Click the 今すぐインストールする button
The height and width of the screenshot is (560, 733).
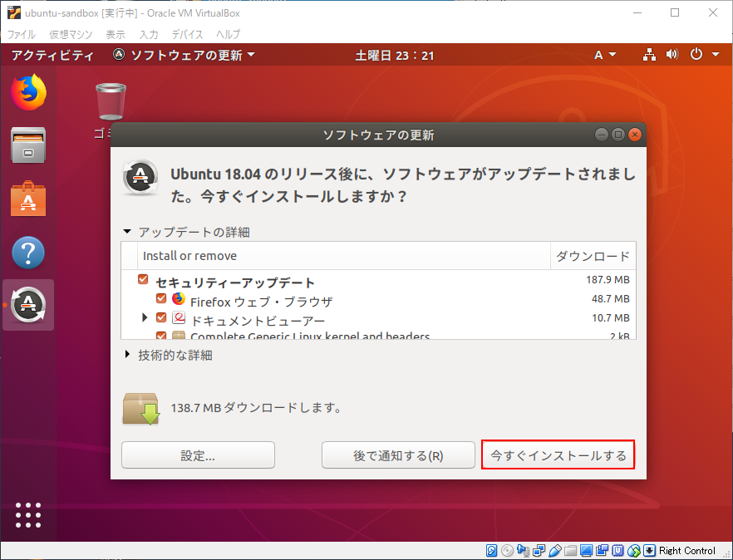(x=558, y=454)
